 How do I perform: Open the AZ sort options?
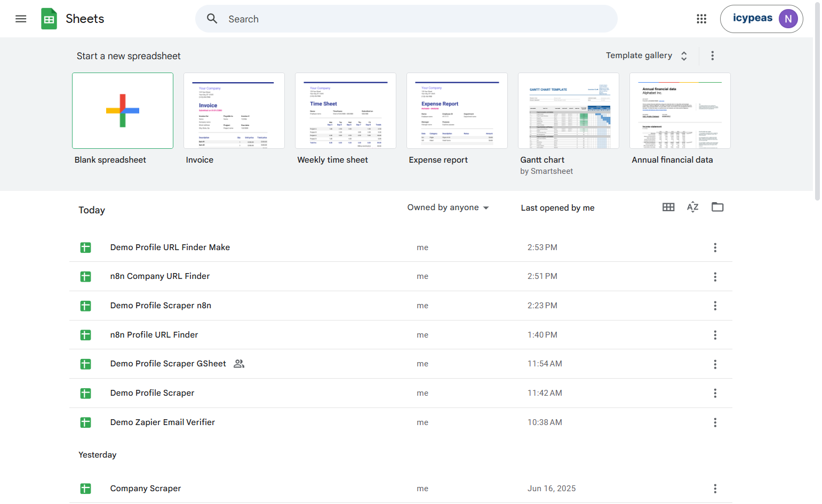pos(693,207)
